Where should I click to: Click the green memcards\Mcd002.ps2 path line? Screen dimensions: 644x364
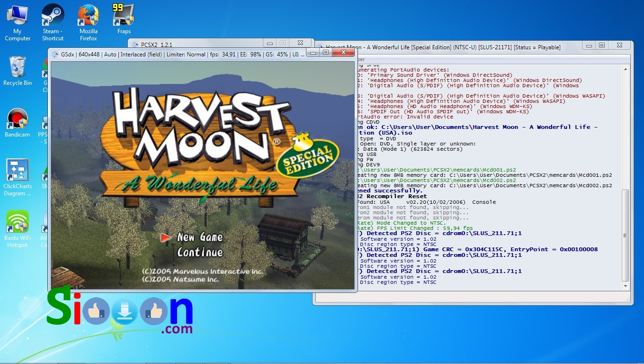coord(436,181)
